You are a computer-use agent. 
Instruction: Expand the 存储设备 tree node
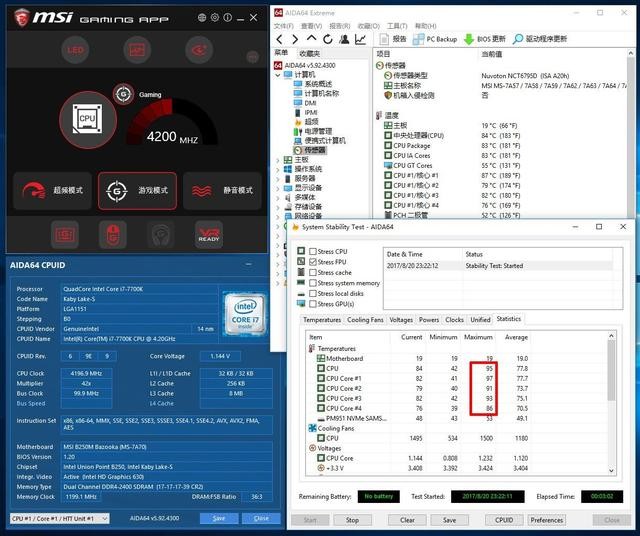click(278, 207)
